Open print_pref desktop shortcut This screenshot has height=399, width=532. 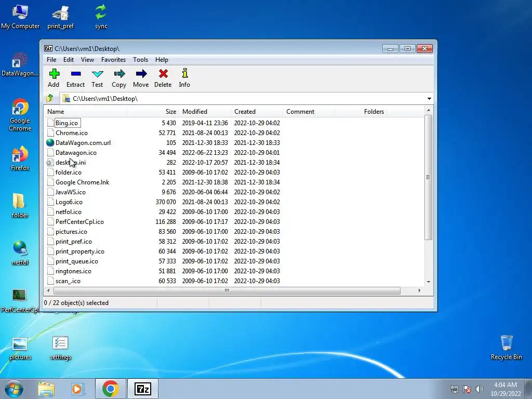pos(60,17)
